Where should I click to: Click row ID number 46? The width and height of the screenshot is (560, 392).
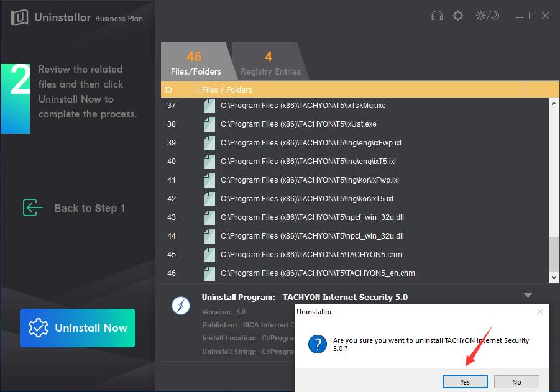click(x=172, y=273)
